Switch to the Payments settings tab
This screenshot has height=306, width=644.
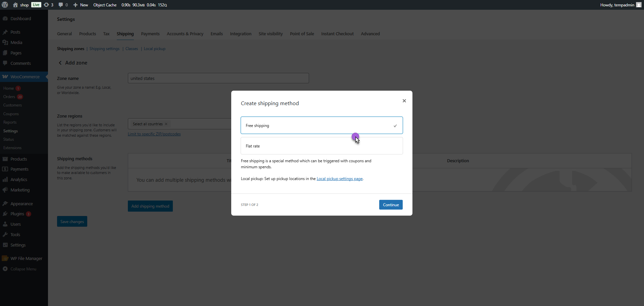pyautogui.click(x=150, y=34)
